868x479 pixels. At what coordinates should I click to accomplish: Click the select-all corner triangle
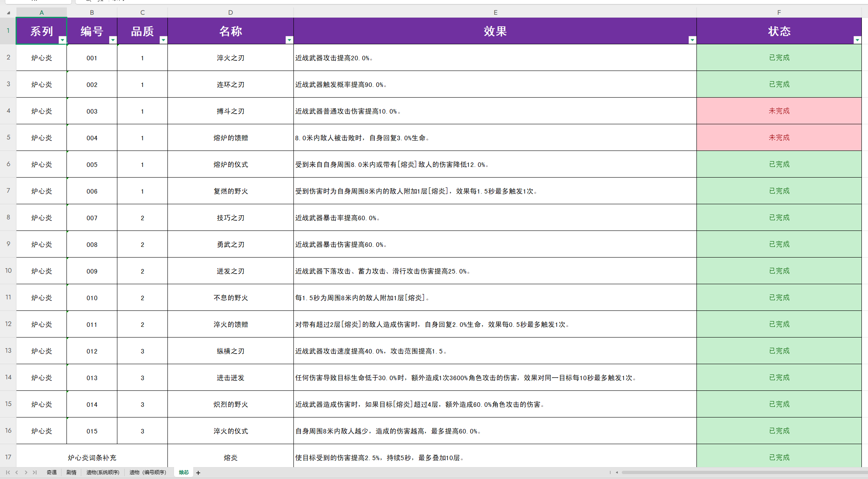(8, 13)
